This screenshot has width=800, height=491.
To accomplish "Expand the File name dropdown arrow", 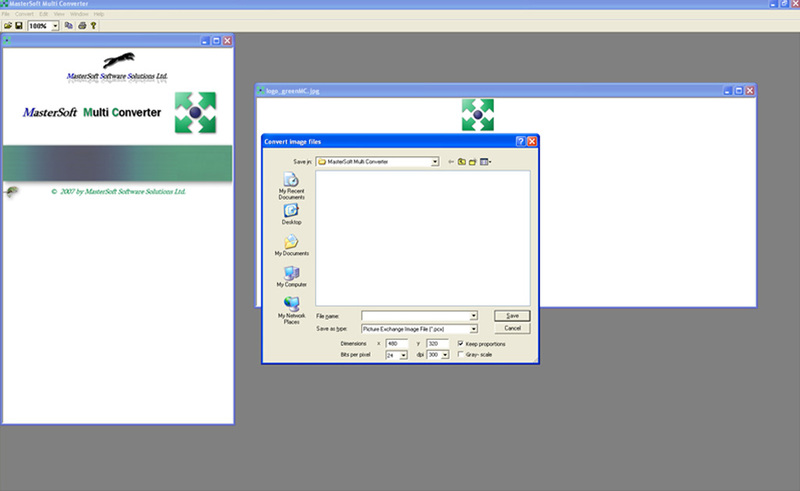I will point(473,316).
